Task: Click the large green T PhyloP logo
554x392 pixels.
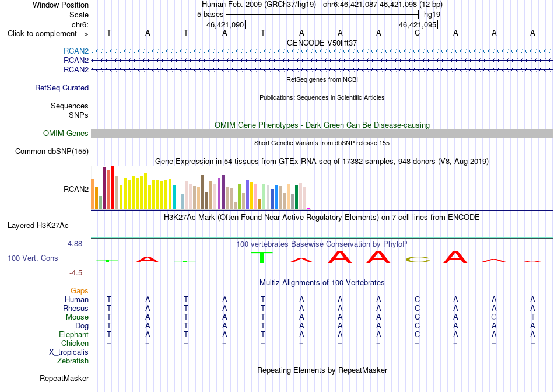Action: 262,258
